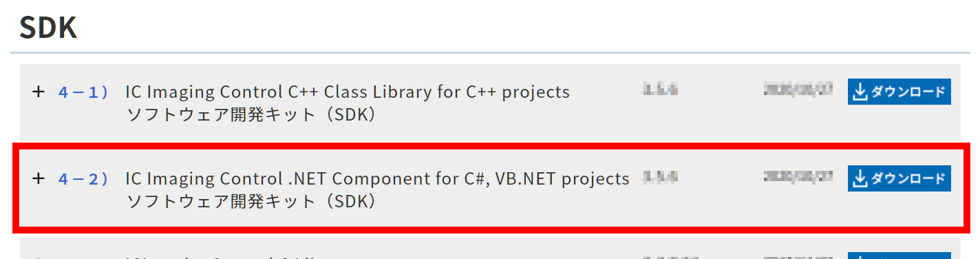Click ソフトウェア開発キット subtitle under the .NET entry

[251, 202]
